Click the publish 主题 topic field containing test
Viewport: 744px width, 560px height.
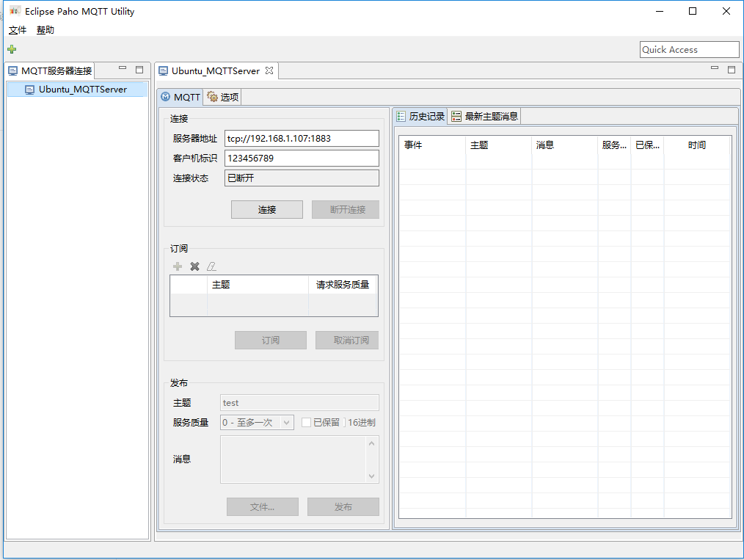click(x=299, y=403)
